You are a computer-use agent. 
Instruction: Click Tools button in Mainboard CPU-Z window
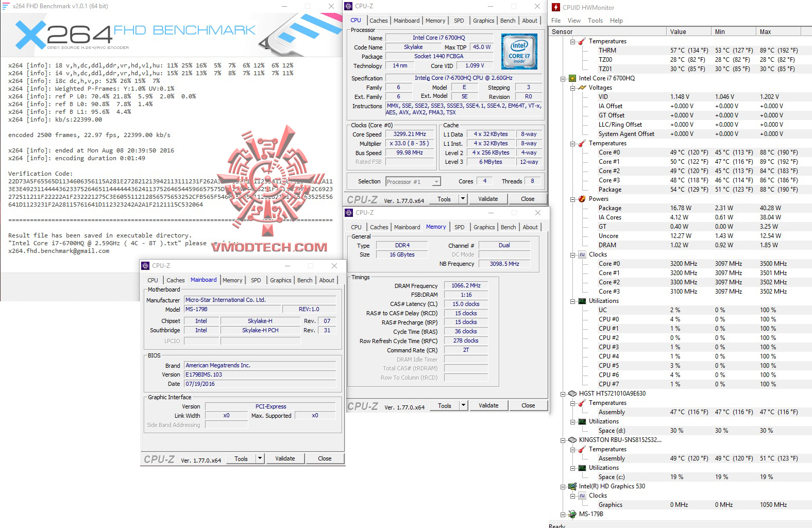(x=241, y=458)
